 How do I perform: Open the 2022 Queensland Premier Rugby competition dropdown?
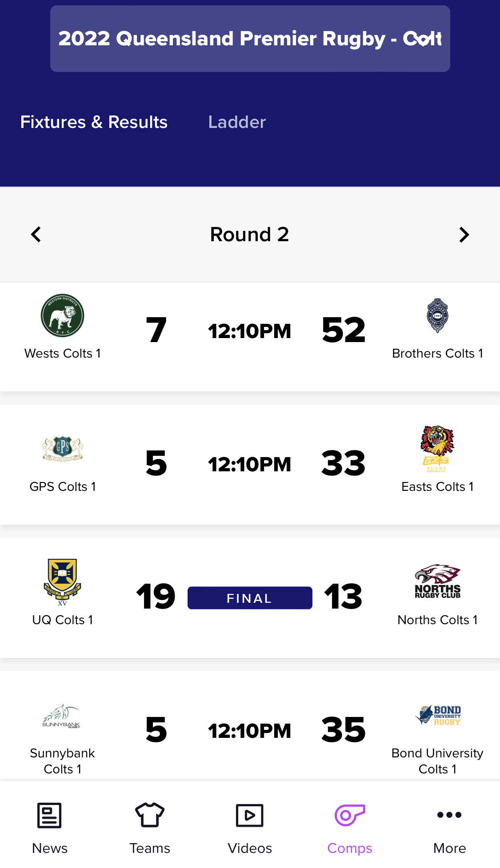(250, 39)
